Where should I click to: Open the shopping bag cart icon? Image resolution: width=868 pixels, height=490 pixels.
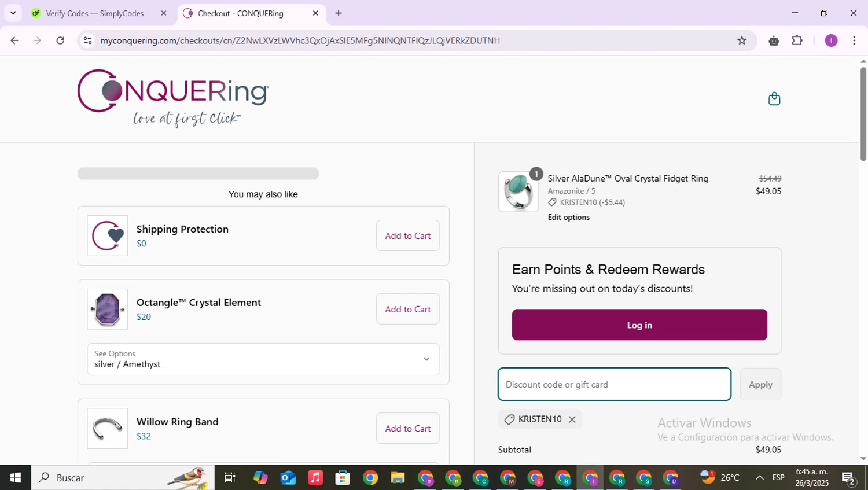pyautogui.click(x=774, y=99)
